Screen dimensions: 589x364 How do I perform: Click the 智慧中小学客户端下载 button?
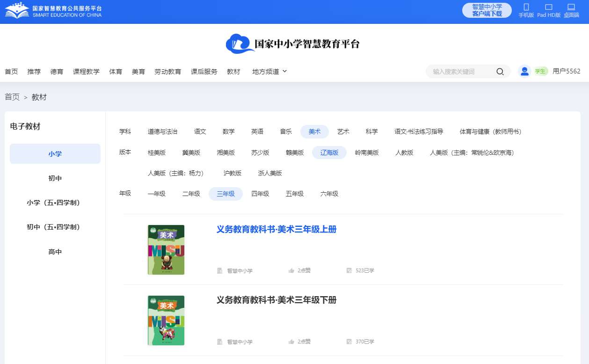click(487, 10)
